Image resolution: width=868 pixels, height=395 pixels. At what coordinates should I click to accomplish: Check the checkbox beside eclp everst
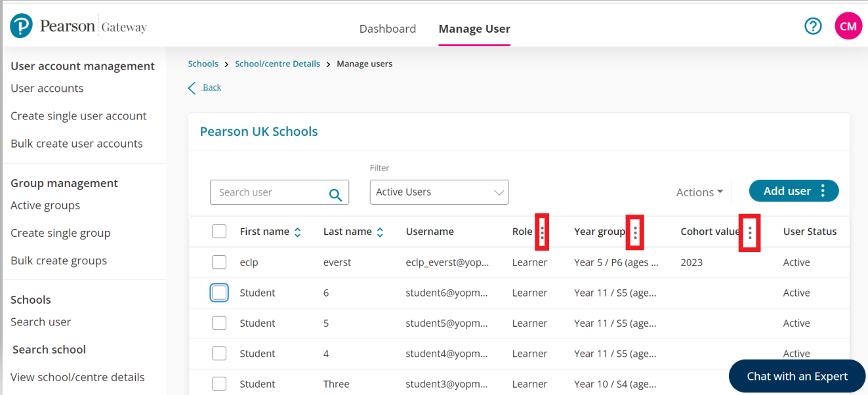[219, 262]
